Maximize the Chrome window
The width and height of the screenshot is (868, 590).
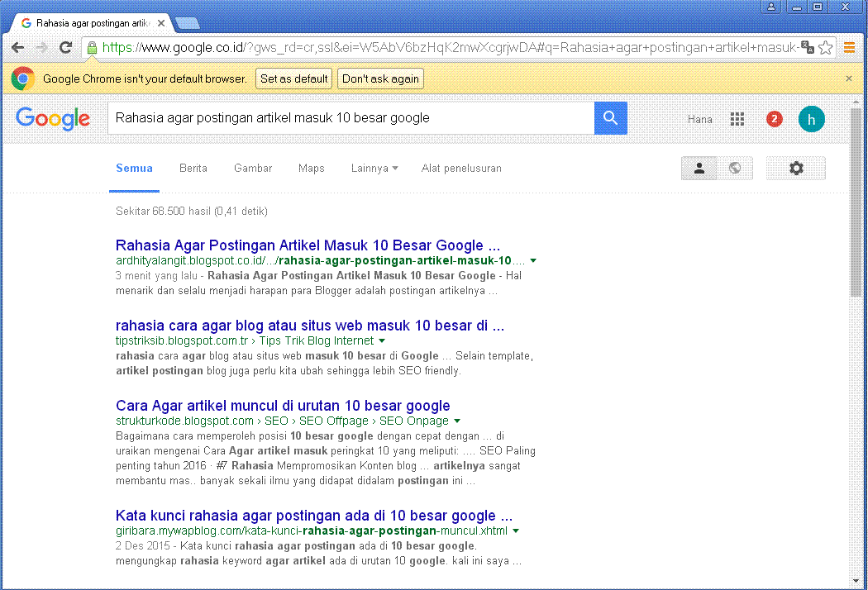[x=818, y=7]
